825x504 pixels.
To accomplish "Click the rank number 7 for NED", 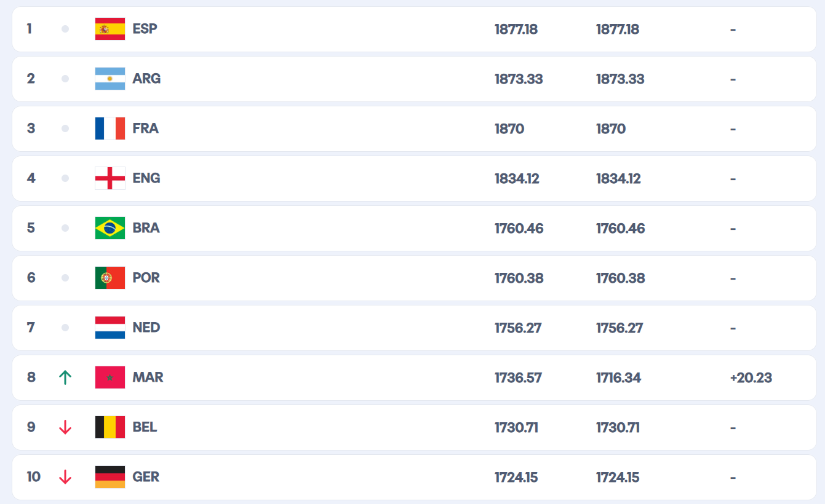I will pyautogui.click(x=31, y=328).
